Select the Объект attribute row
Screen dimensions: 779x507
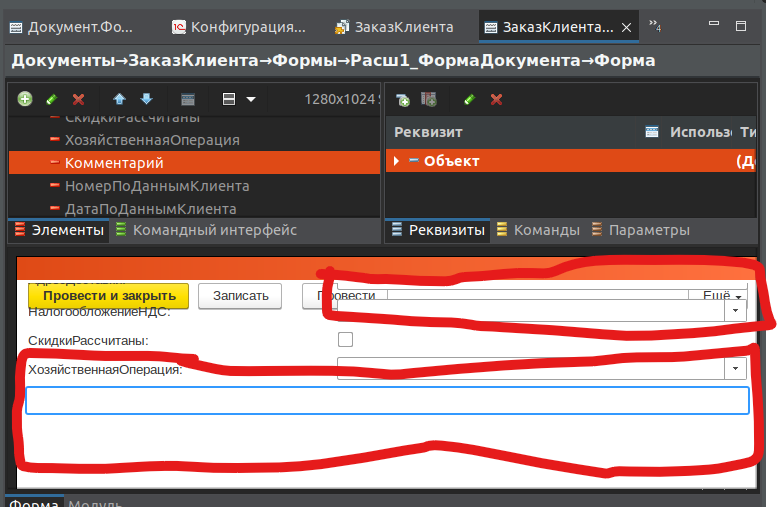571,161
